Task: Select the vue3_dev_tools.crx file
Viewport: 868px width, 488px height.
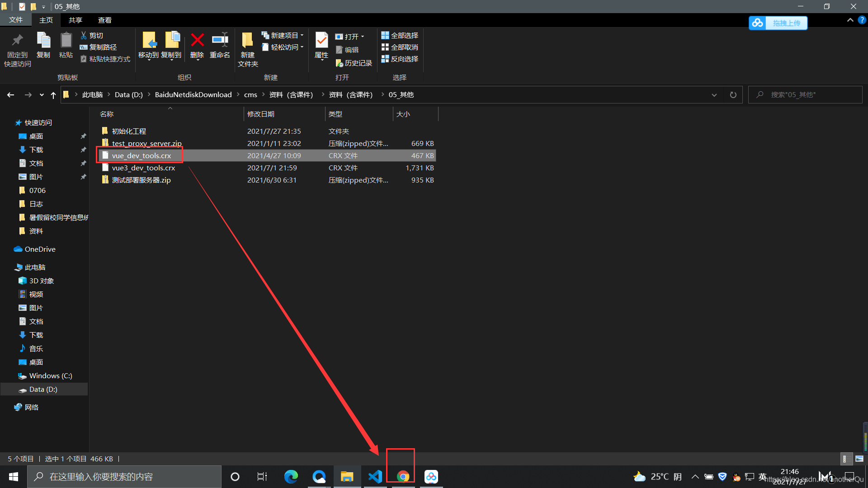Action: pos(143,168)
